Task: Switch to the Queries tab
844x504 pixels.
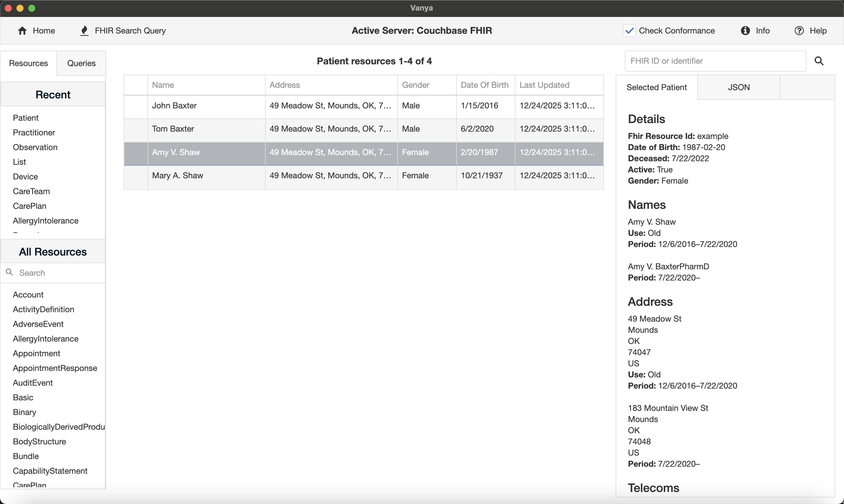Action: pyautogui.click(x=81, y=63)
